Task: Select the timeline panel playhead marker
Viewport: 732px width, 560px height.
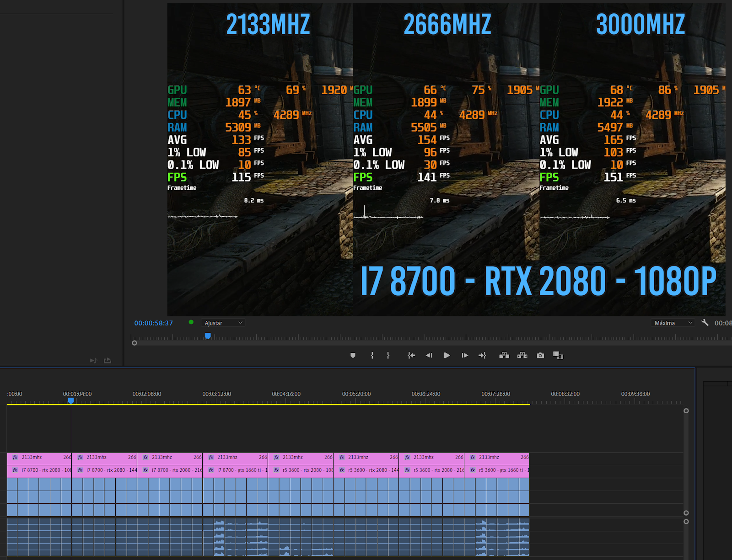Action: pos(71,400)
